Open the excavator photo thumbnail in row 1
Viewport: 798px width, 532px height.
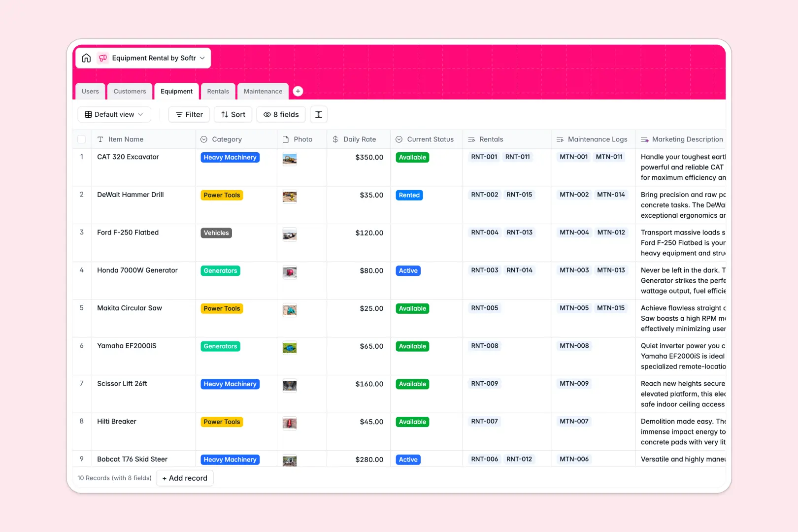[x=290, y=159]
